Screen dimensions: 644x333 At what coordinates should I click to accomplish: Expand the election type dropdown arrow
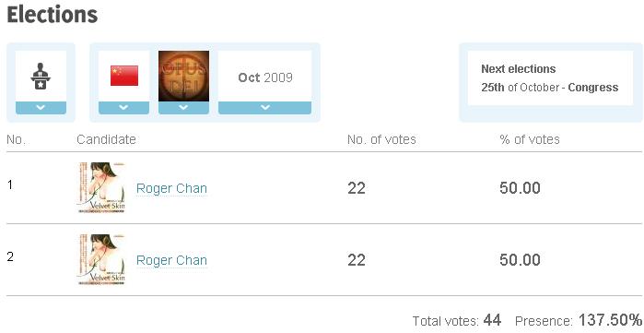click(41, 108)
